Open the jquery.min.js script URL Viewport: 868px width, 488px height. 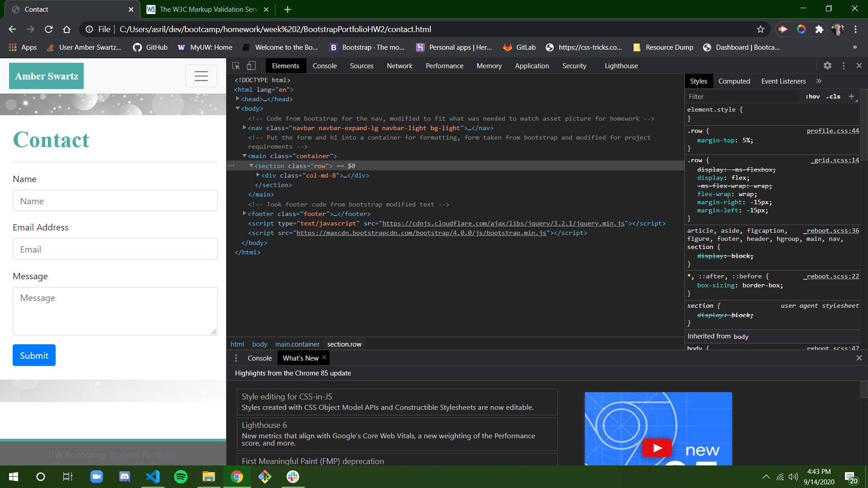503,223
